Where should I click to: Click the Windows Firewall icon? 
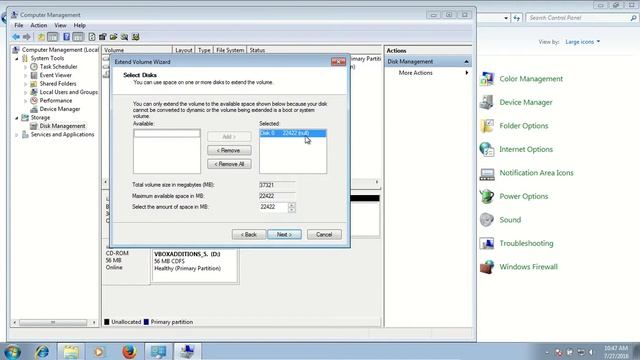(487, 267)
